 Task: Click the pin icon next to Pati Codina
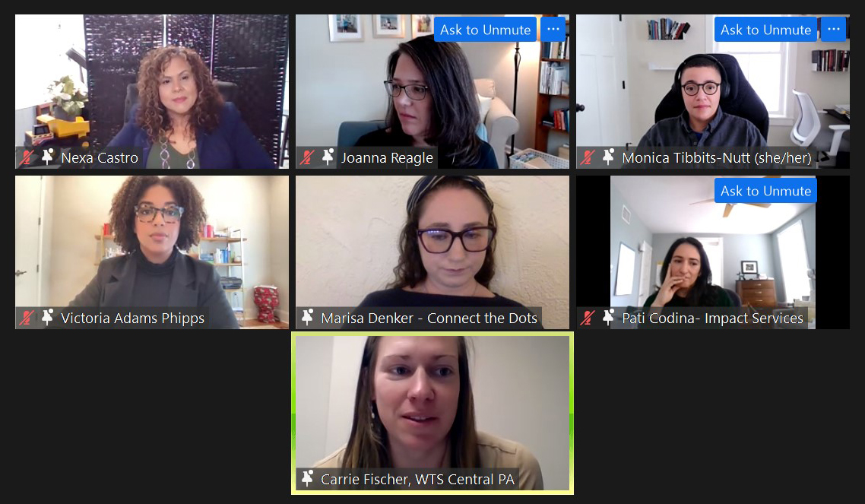tap(609, 317)
